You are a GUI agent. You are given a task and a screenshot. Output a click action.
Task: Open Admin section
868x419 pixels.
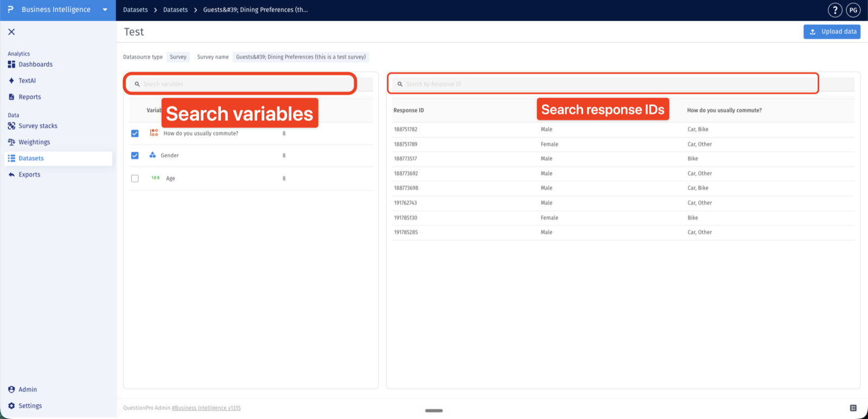tap(28, 389)
